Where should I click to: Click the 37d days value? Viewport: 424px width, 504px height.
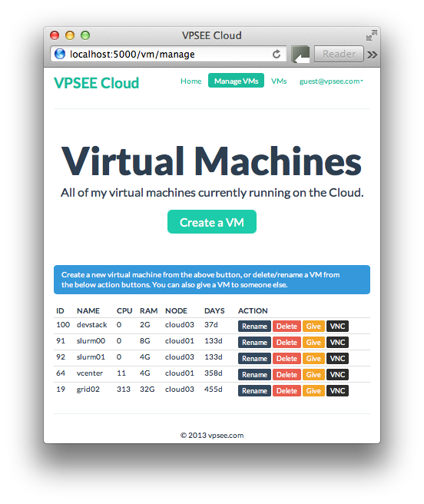[211, 325]
